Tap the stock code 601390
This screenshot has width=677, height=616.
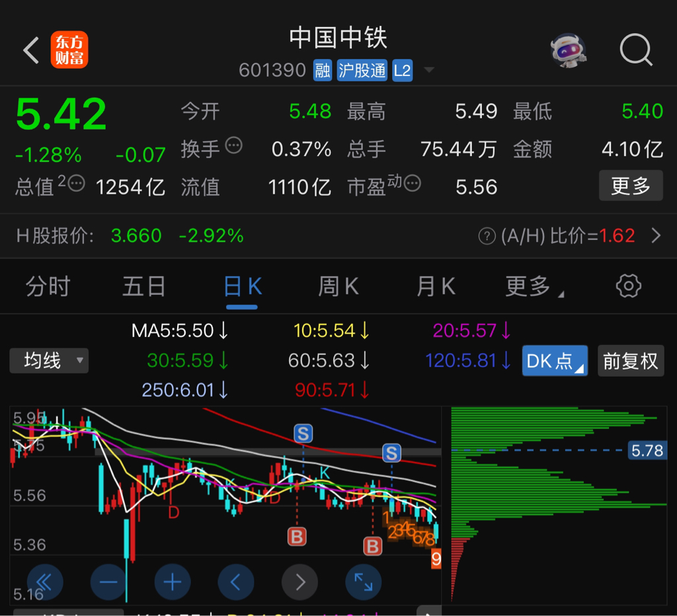coord(272,70)
